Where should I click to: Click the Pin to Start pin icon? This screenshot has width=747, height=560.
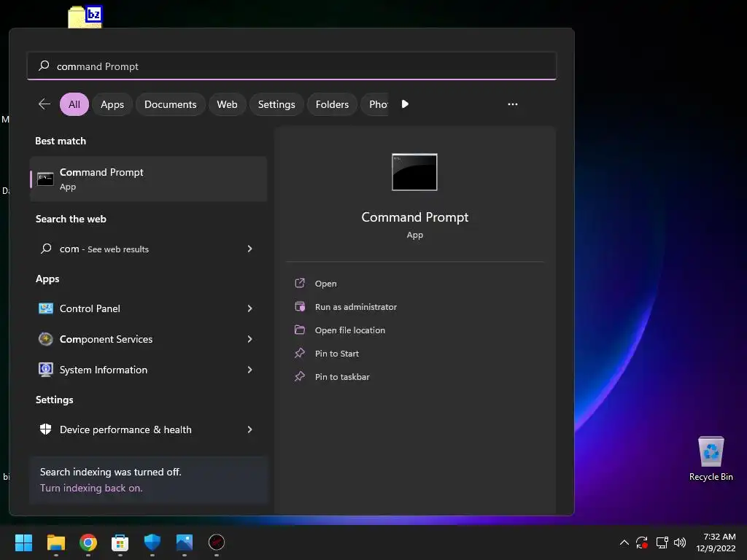300,354
